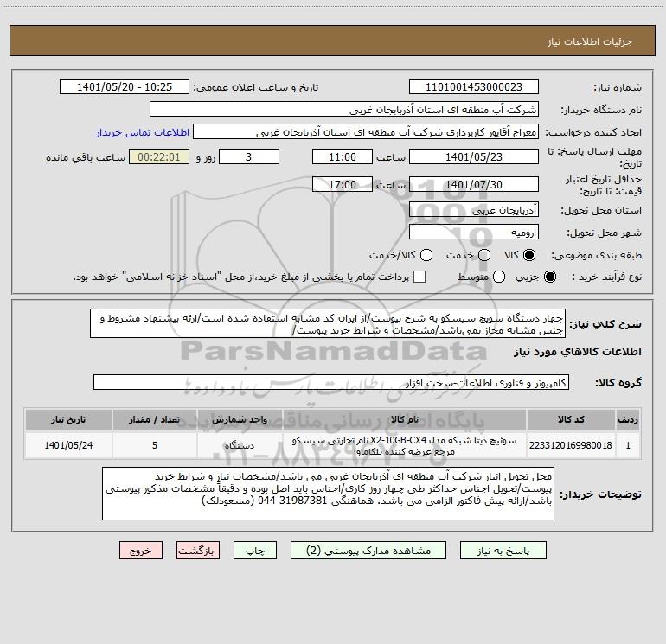Click the تعداد / مقدار column header

click(155, 419)
